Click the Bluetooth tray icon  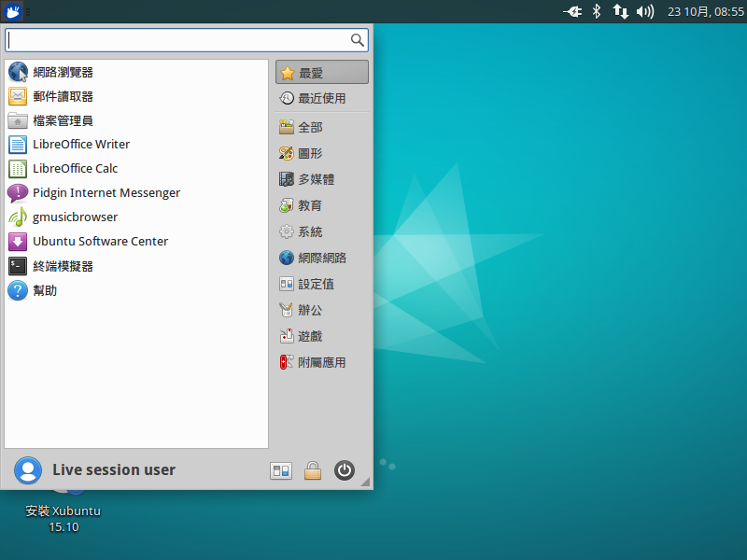tap(596, 11)
